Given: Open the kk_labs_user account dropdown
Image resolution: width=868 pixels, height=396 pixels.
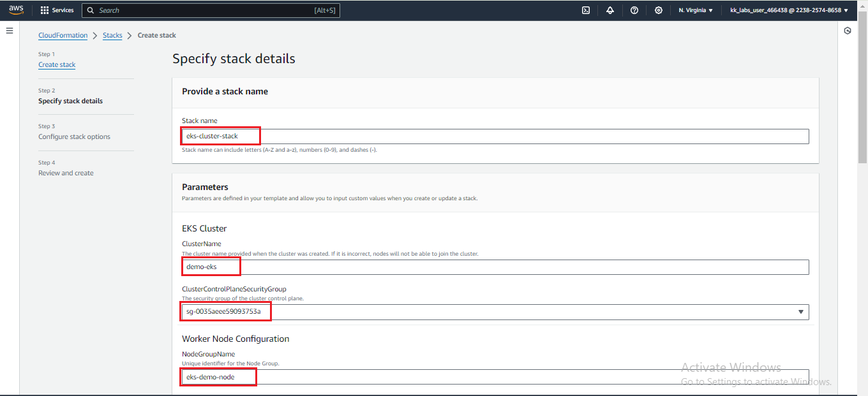Looking at the screenshot, I should click(789, 10).
